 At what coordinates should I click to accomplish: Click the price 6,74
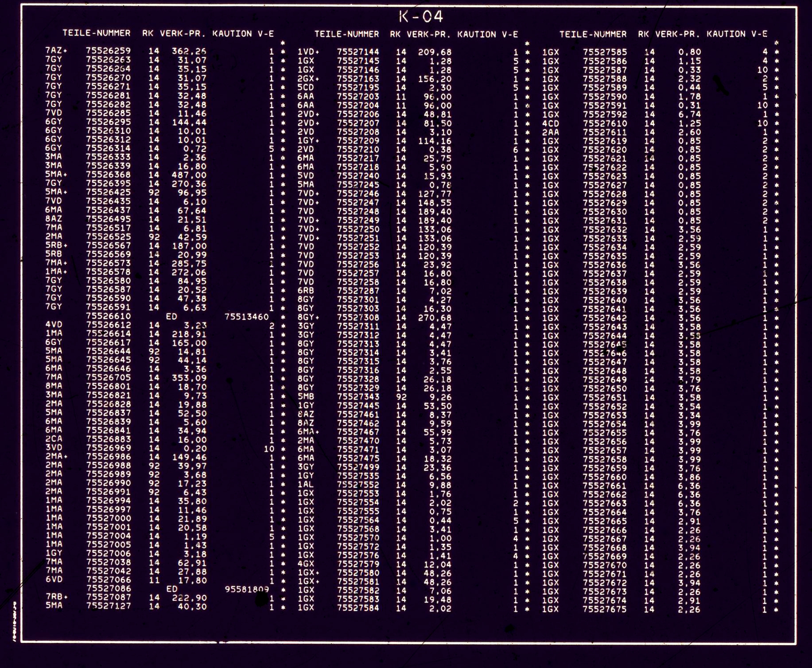(690, 114)
